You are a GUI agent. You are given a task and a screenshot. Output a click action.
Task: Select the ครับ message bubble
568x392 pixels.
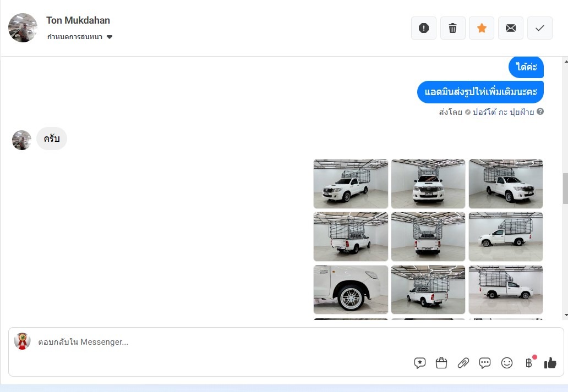pos(52,139)
